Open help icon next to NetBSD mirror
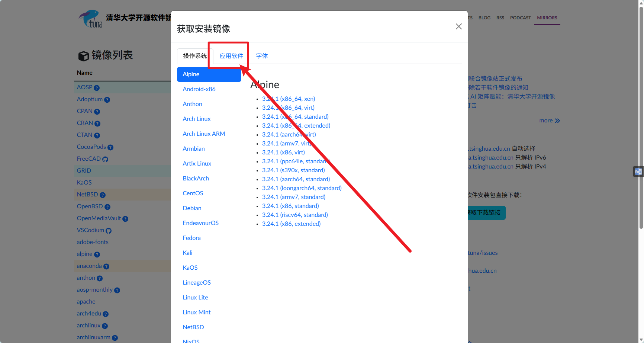 103,195
